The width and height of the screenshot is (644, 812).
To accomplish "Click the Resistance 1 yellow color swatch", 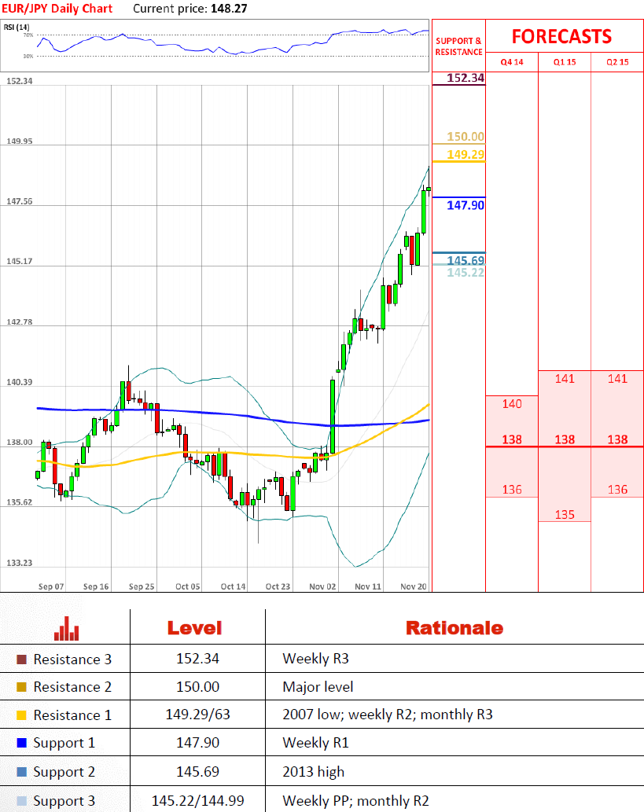I will 21,715.
